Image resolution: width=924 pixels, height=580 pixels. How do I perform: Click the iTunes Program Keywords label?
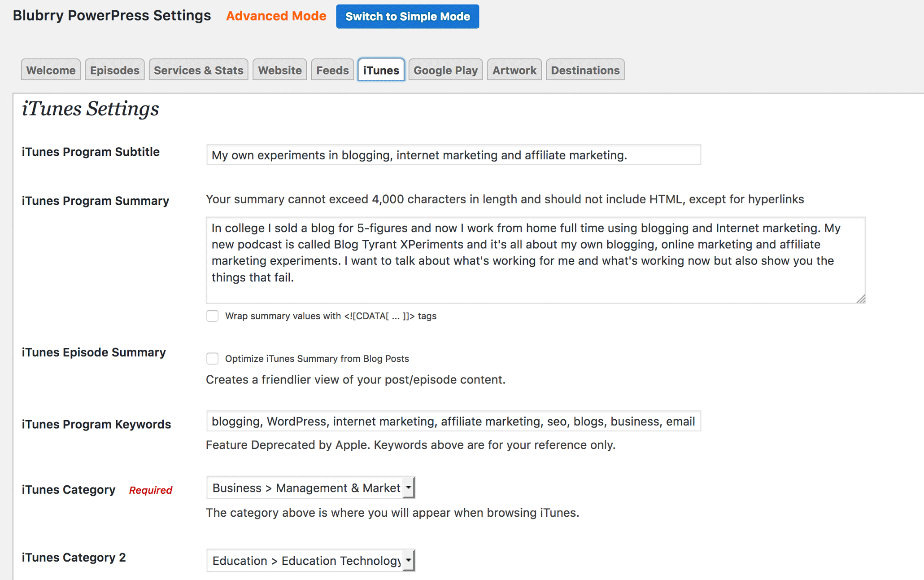click(x=96, y=424)
